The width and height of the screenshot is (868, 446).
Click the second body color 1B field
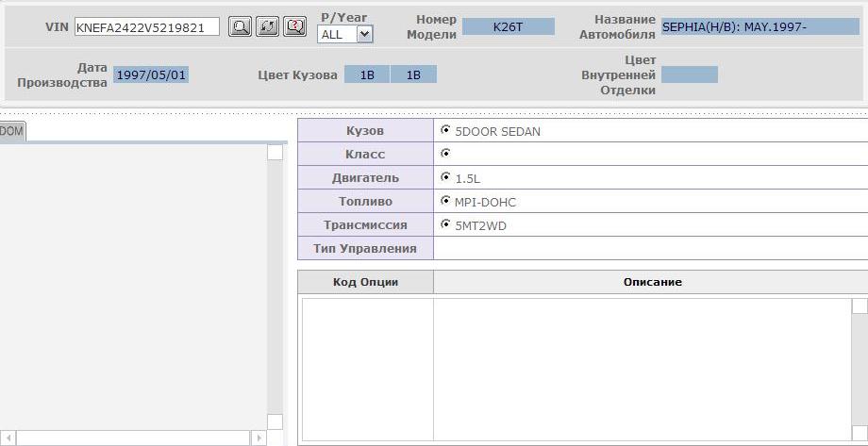pos(413,74)
